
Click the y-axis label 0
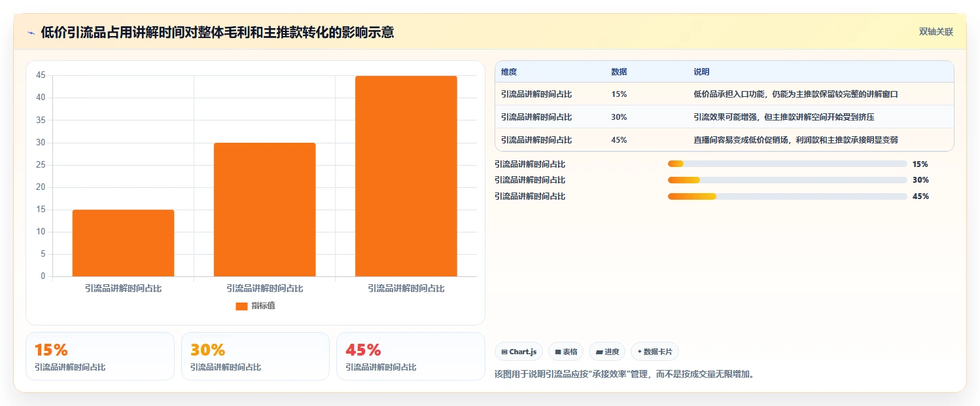point(43,276)
